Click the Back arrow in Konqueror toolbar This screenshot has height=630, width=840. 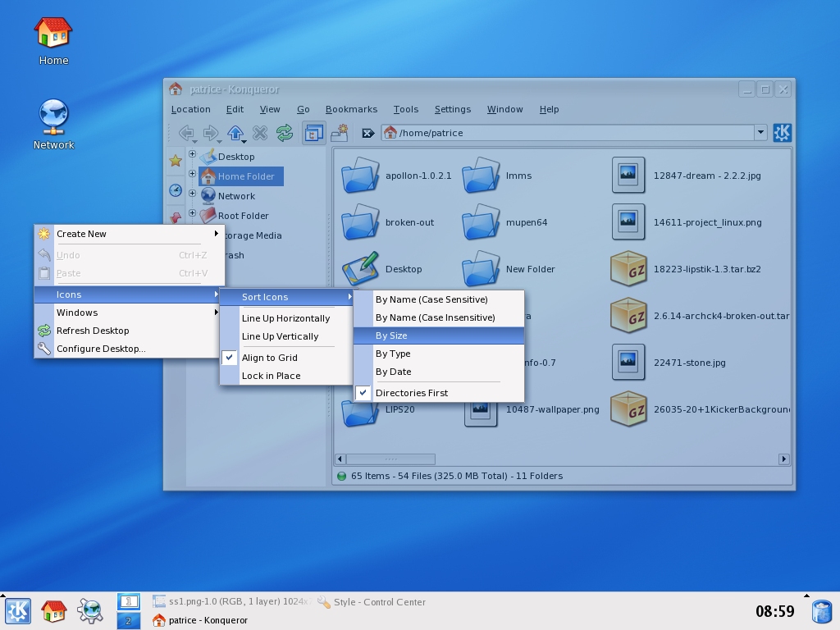pyautogui.click(x=186, y=132)
